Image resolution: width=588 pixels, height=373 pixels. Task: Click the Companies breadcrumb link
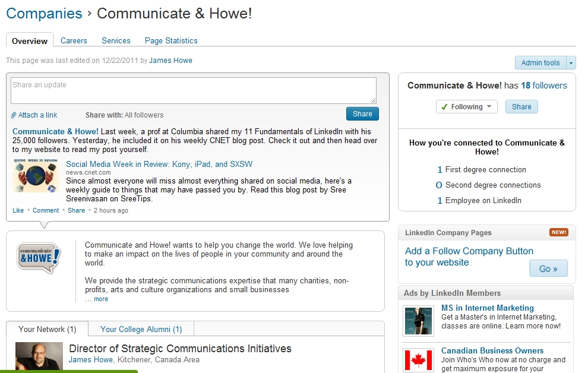tap(45, 14)
